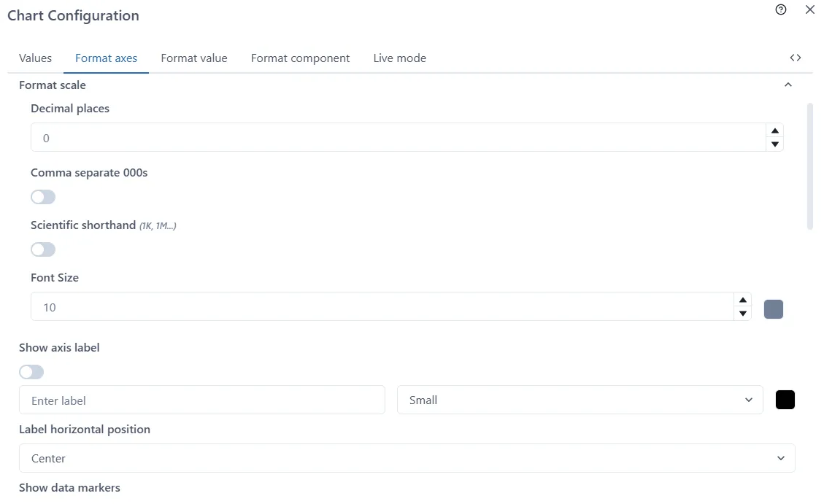Switch to the Format value tab
824x504 pixels.
pos(194,58)
